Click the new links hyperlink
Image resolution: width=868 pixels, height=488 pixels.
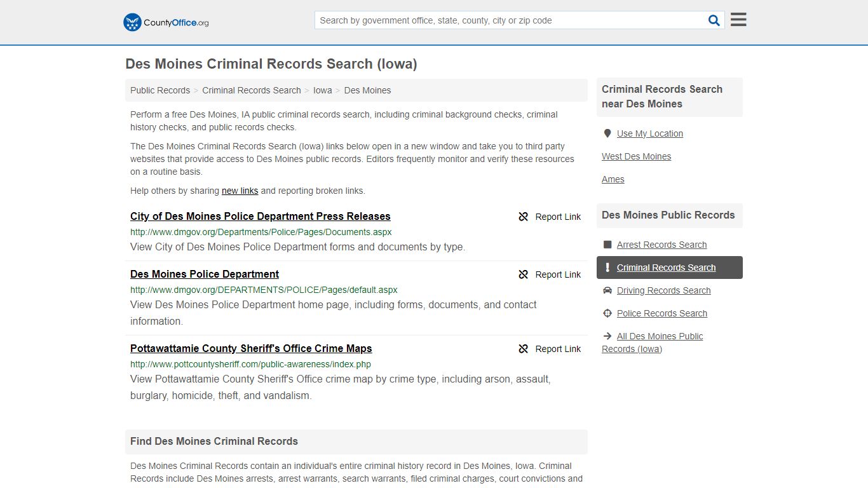tap(240, 191)
